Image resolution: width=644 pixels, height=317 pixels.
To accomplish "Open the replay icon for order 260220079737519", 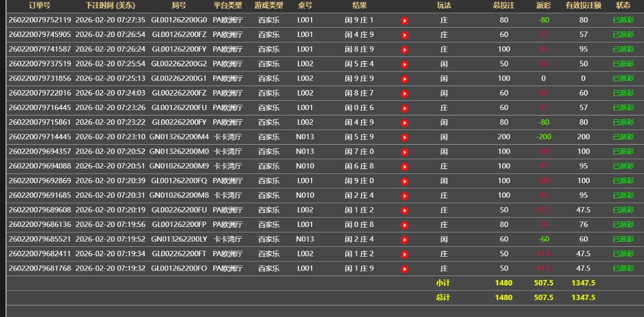I will tap(404, 64).
